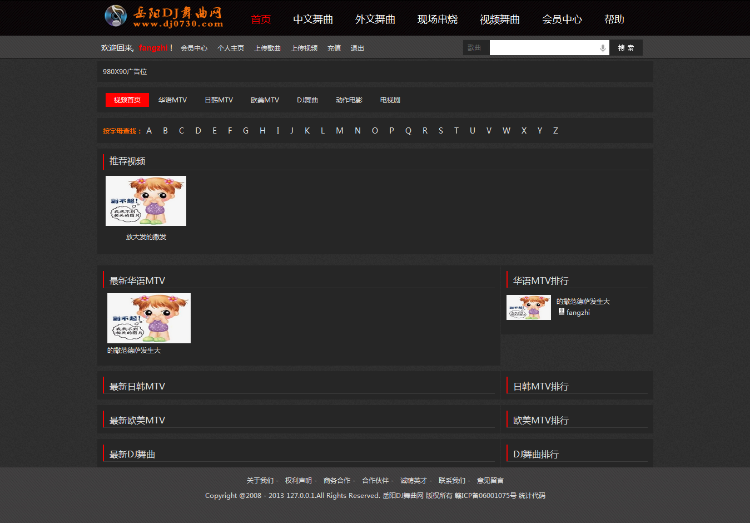Open 现场串烧 in main navigation
The height and width of the screenshot is (523, 750).
coord(437,20)
